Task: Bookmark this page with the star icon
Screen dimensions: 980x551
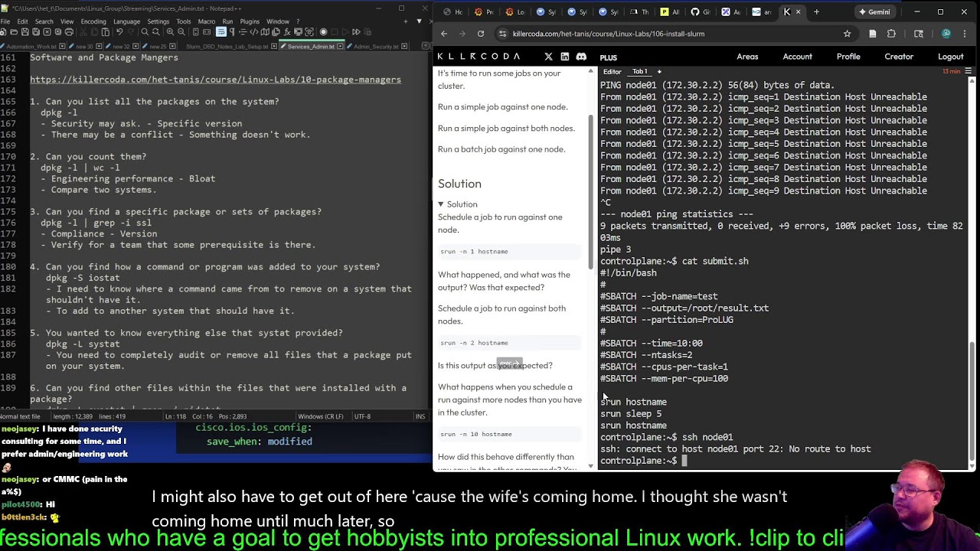Action: point(847,34)
